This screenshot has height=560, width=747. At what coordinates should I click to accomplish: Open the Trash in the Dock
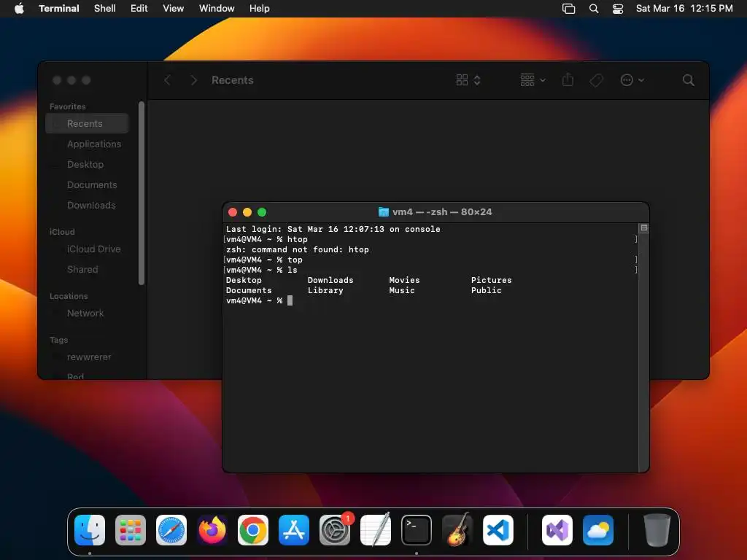(657, 530)
